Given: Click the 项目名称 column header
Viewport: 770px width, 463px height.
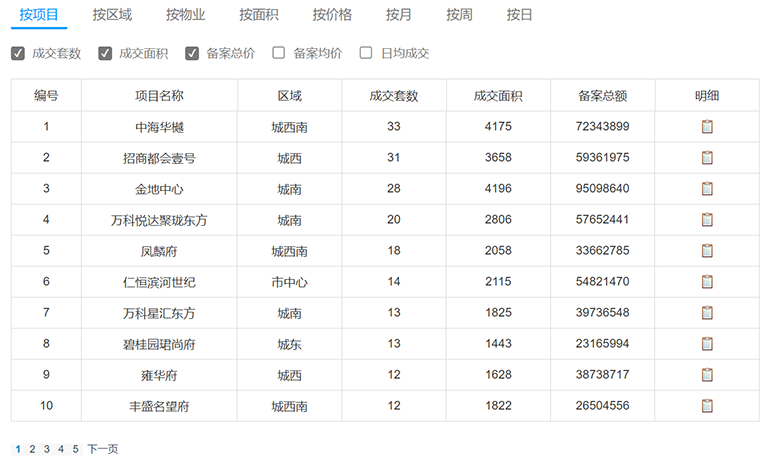Looking at the screenshot, I should [x=159, y=95].
